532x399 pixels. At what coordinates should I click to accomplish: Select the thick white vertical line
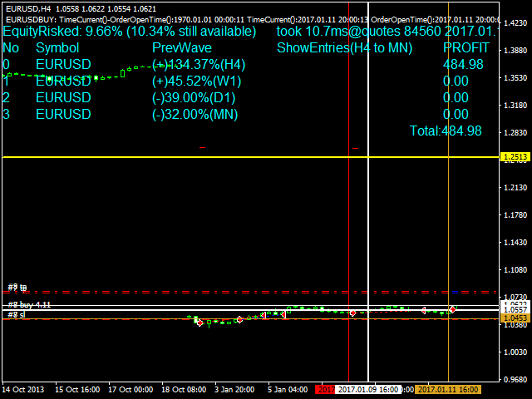pyautogui.click(x=367, y=208)
